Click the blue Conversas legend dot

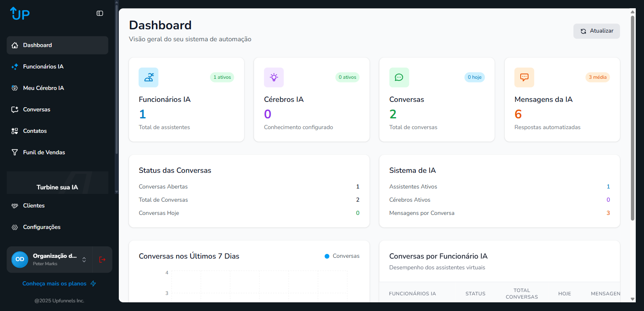pyautogui.click(x=328, y=256)
